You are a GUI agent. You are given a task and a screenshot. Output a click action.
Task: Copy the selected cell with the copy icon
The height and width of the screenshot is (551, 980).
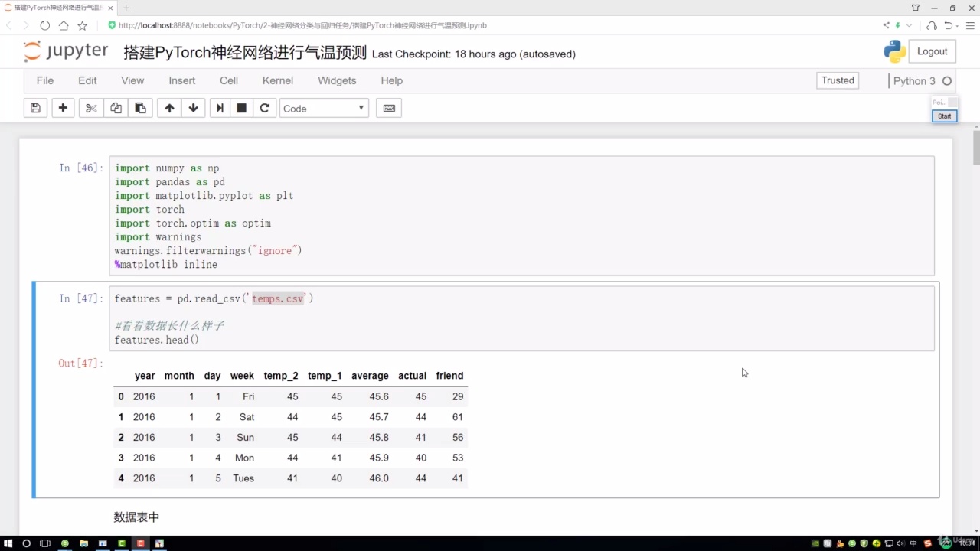coord(116,108)
